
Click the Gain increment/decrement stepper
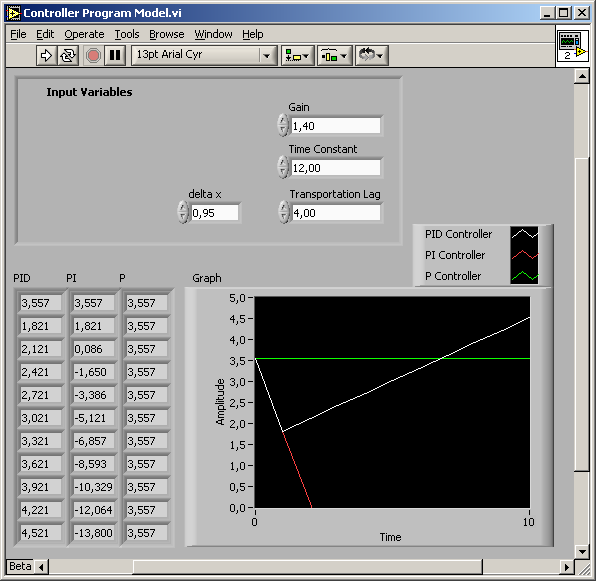click(x=283, y=125)
